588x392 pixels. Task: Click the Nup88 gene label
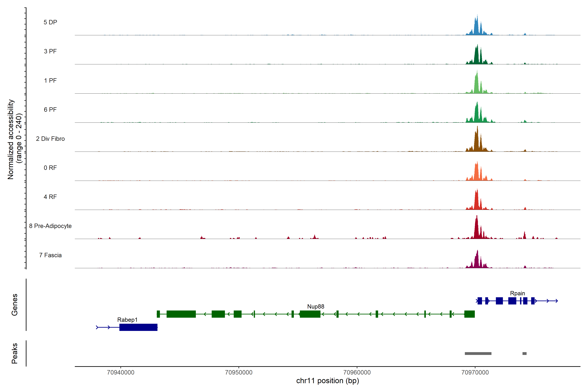tap(316, 306)
